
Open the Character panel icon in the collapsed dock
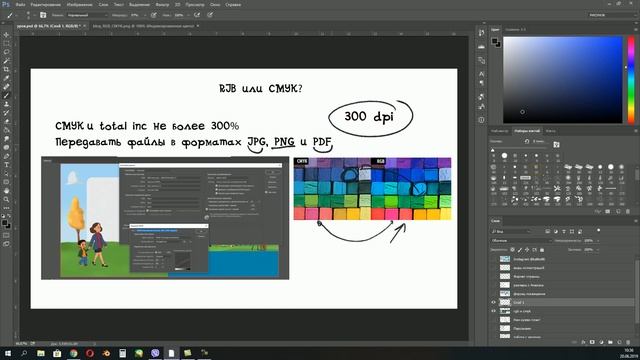tap(482, 74)
